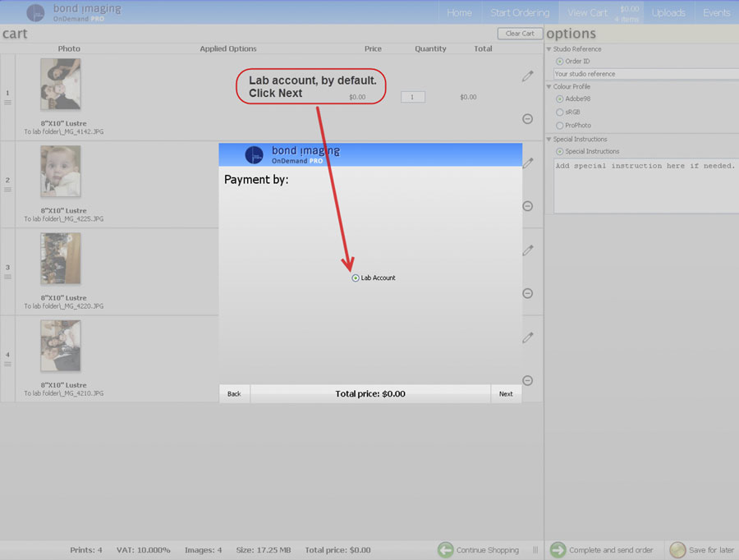Click the drag handle icon of item 2
This screenshot has height=560, width=739.
pyautogui.click(x=8, y=190)
